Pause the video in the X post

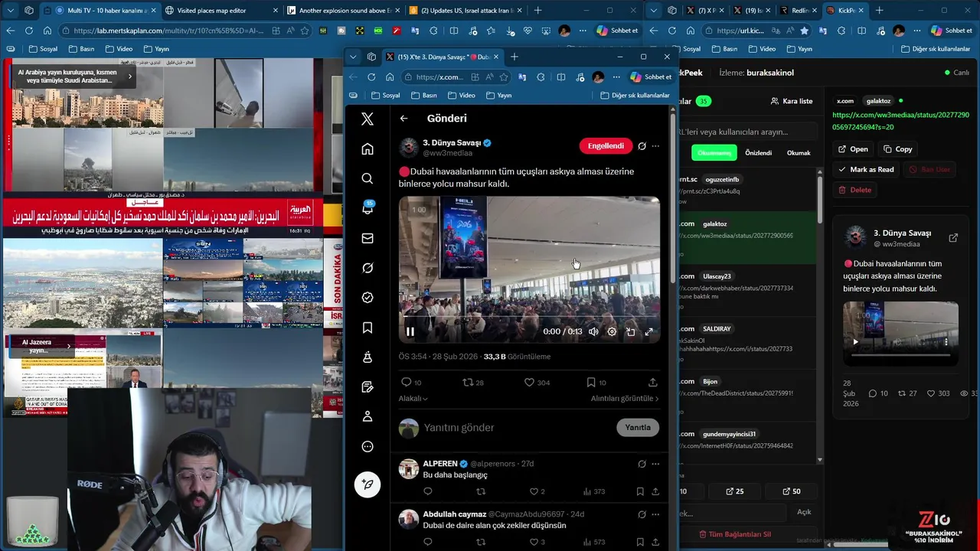[x=410, y=331]
